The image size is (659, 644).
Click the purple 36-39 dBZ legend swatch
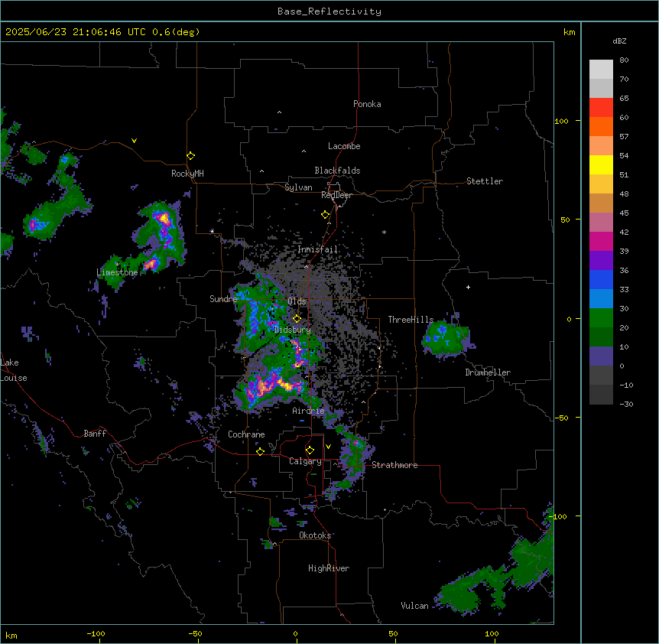click(601, 261)
